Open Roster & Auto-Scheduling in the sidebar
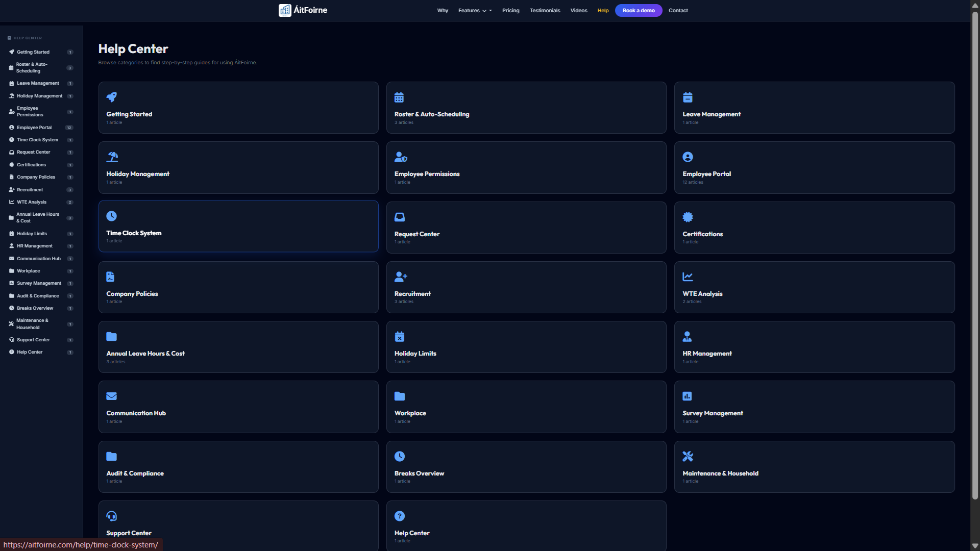 pos(41,67)
